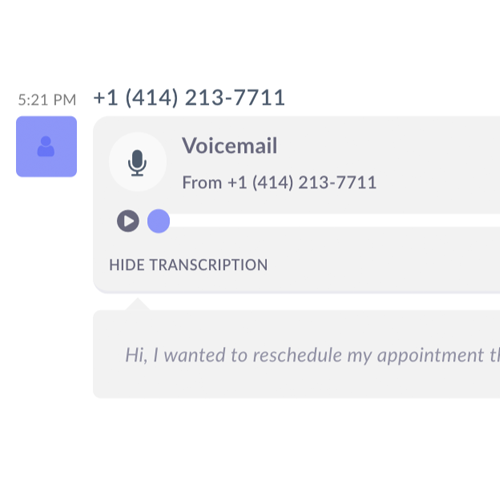Hide the voicemail transcription
Screen dimensions: 500x500
188,265
